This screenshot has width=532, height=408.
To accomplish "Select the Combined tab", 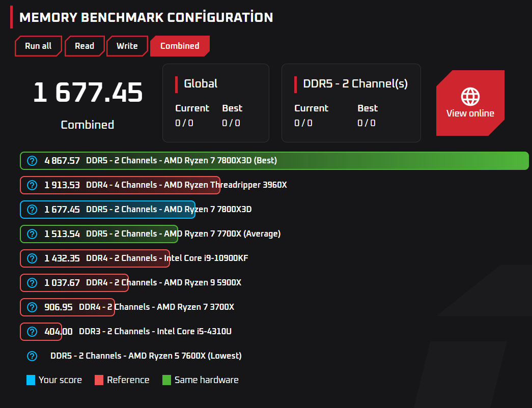I will [180, 46].
